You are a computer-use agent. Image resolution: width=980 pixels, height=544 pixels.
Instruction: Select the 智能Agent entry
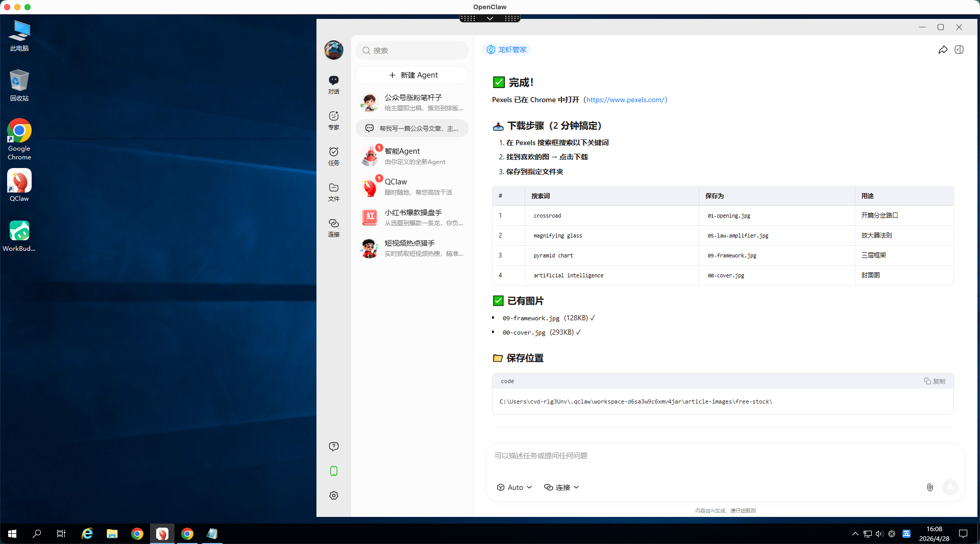click(x=412, y=156)
